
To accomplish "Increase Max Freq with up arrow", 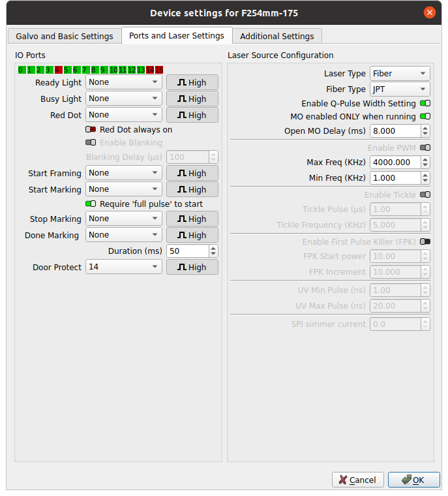I will pyautogui.click(x=425, y=159).
